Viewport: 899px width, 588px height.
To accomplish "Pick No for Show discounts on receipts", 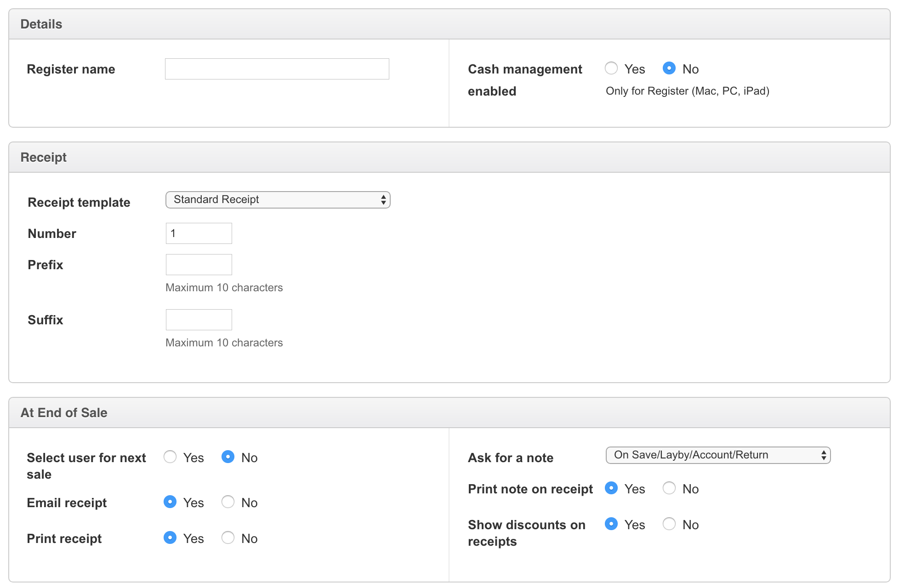I will click(x=669, y=524).
